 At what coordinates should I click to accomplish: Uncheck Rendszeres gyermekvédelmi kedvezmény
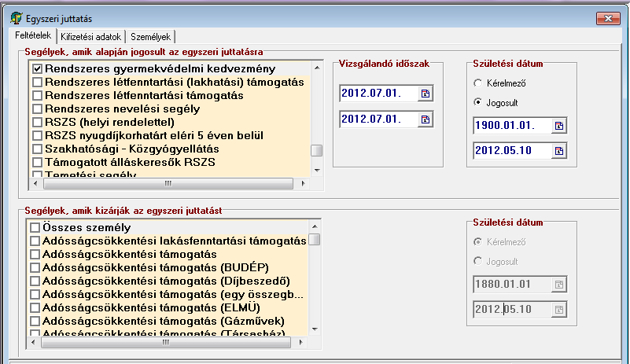38,68
